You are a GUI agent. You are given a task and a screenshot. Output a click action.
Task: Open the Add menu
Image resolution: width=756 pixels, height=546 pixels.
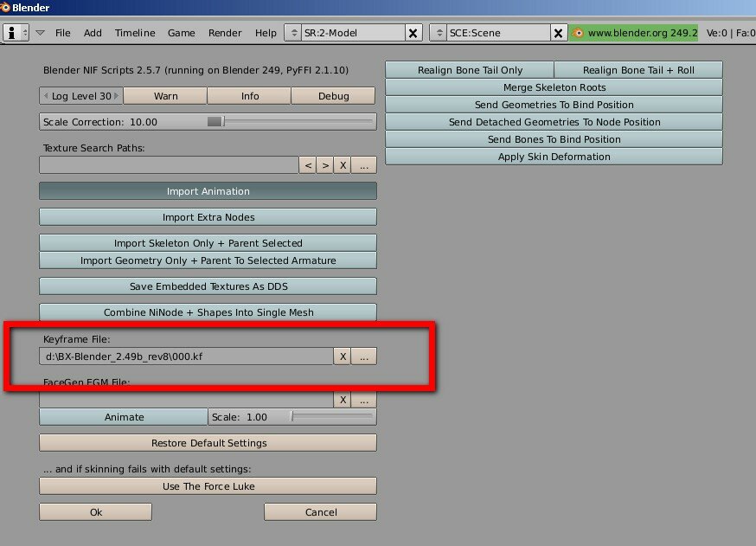(x=93, y=33)
